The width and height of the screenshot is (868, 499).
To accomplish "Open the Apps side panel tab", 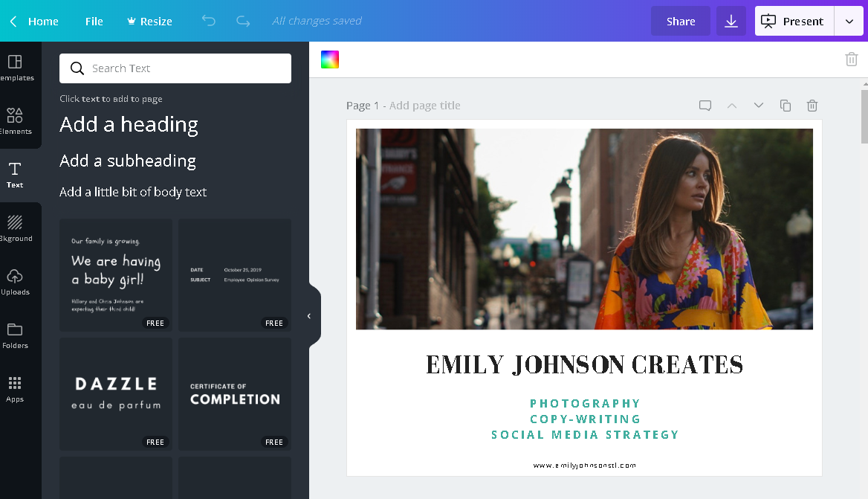I will click(15, 390).
